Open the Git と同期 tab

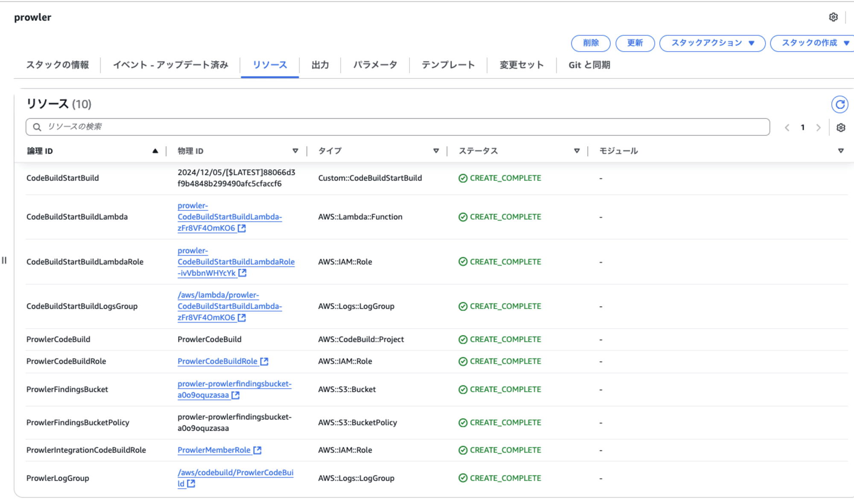[589, 65]
